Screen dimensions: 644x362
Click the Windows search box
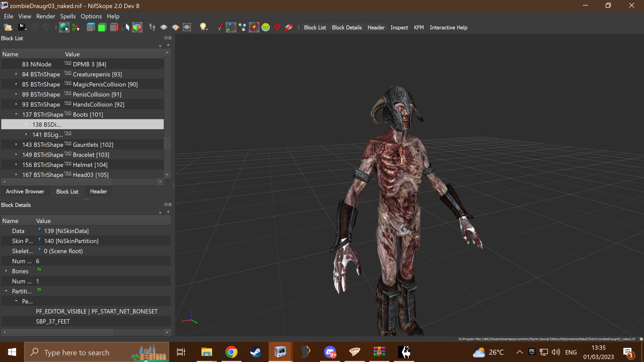97,352
